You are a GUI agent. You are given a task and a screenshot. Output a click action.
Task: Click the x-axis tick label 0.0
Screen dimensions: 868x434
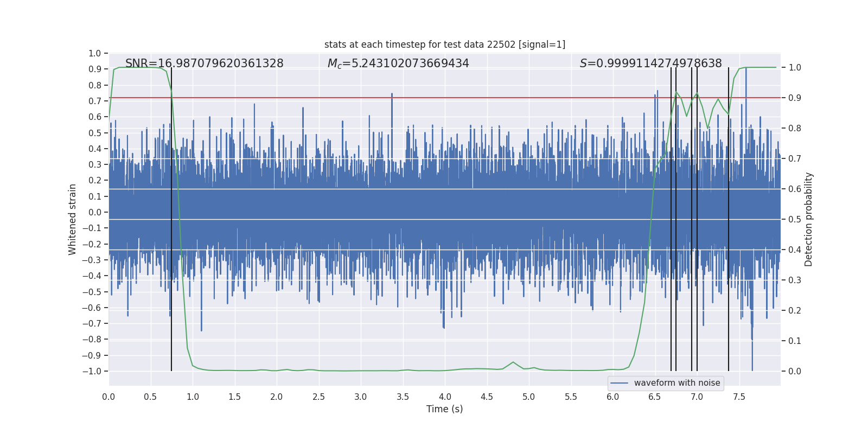click(x=108, y=397)
